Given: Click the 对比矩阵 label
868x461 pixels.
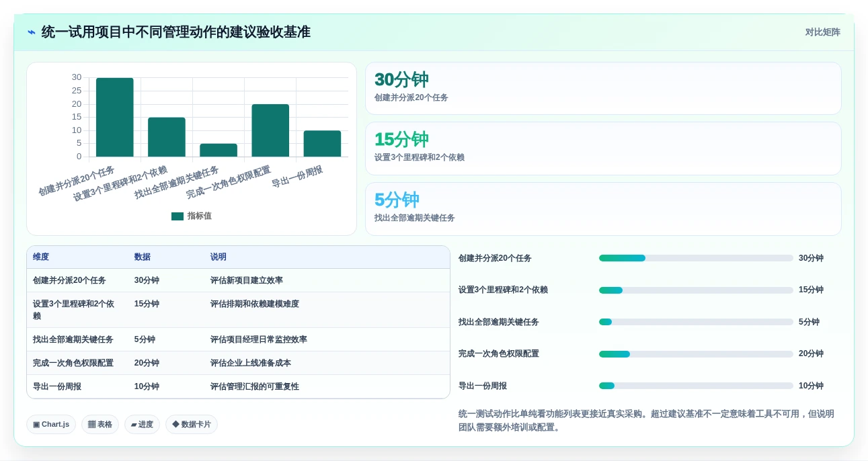Looking at the screenshot, I should tap(822, 32).
